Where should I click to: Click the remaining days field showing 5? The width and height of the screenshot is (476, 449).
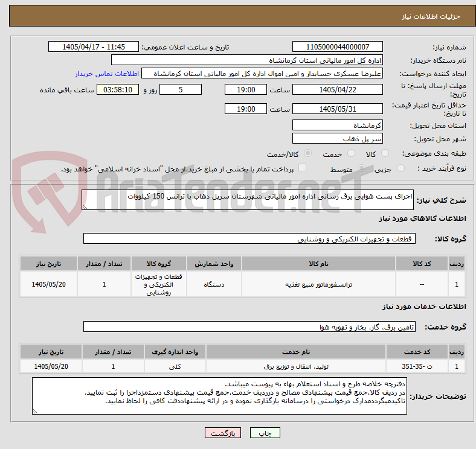(181, 89)
